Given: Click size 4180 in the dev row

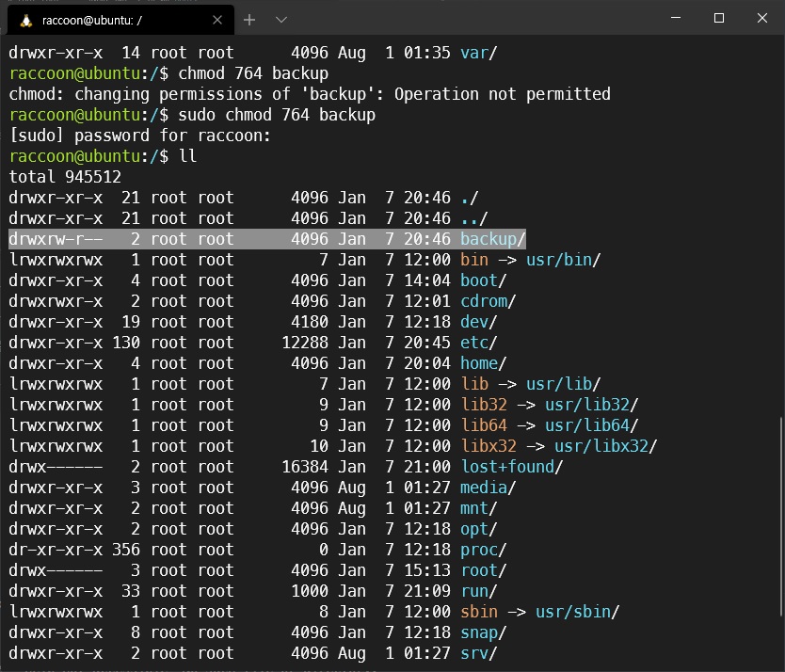Looking at the screenshot, I should (310, 322).
